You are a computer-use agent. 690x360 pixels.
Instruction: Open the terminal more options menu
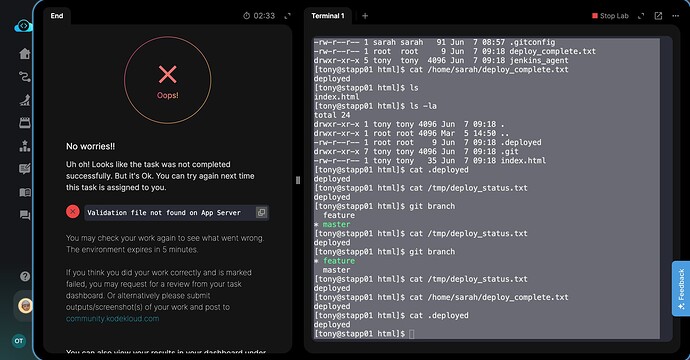(x=675, y=16)
